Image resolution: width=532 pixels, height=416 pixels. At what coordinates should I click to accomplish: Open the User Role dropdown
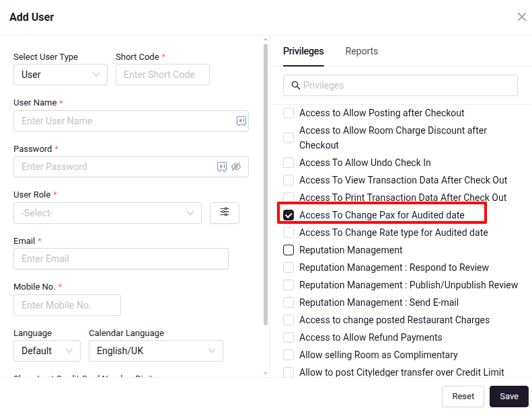(x=108, y=213)
